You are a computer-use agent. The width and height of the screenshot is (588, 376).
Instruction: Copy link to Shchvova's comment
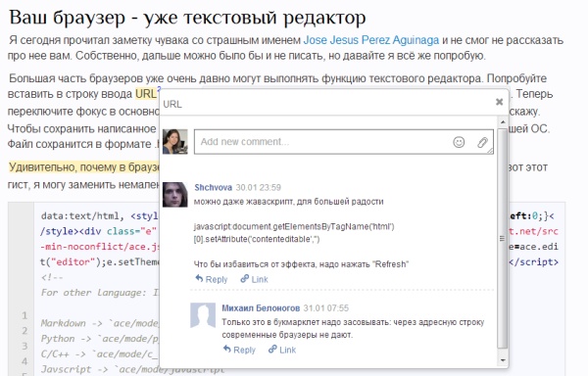coord(254,279)
